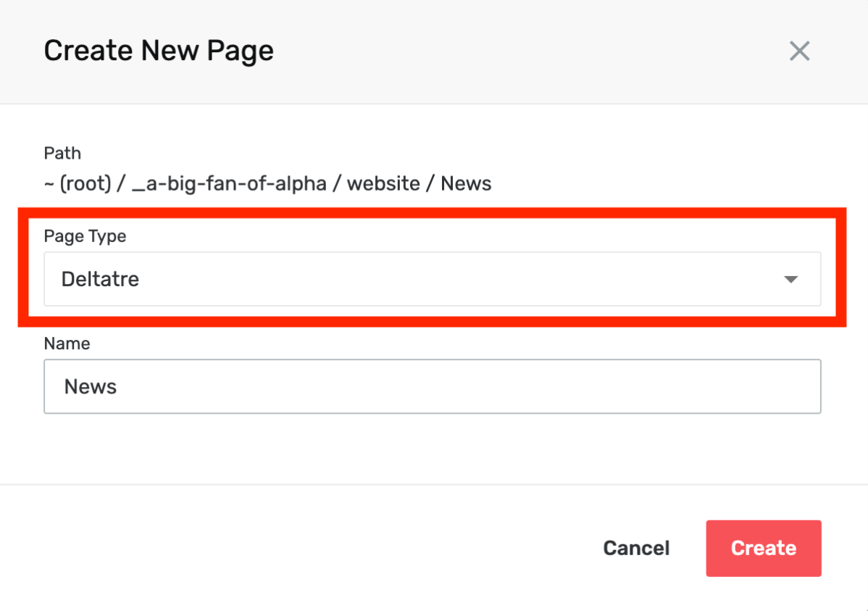Click the _a-big-fan-of-alpha path segment

(x=229, y=183)
